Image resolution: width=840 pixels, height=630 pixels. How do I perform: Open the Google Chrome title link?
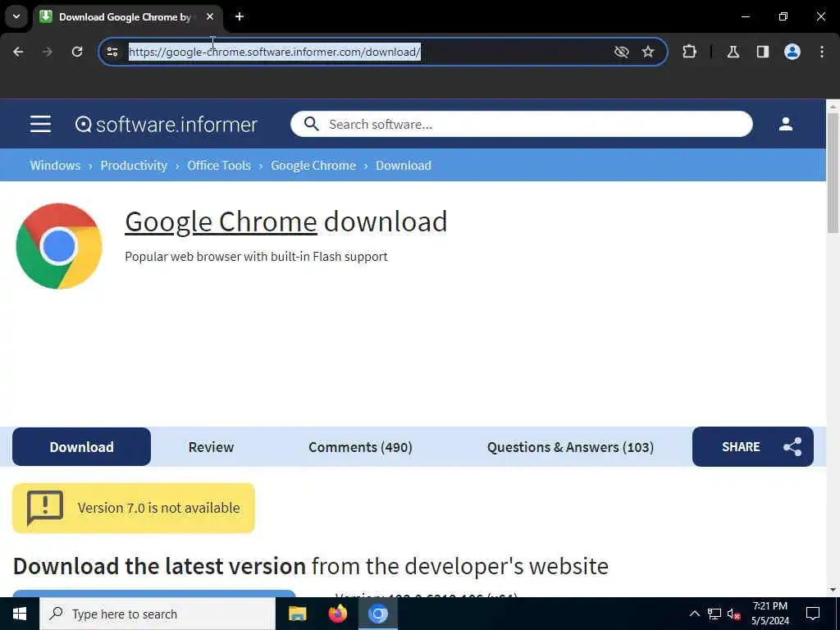point(221,221)
